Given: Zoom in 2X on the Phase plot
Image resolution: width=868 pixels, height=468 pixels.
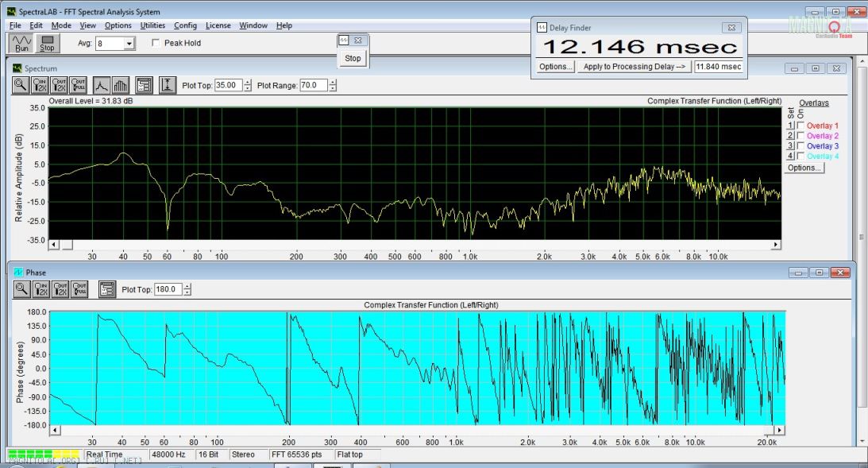Looking at the screenshot, I should (41, 288).
